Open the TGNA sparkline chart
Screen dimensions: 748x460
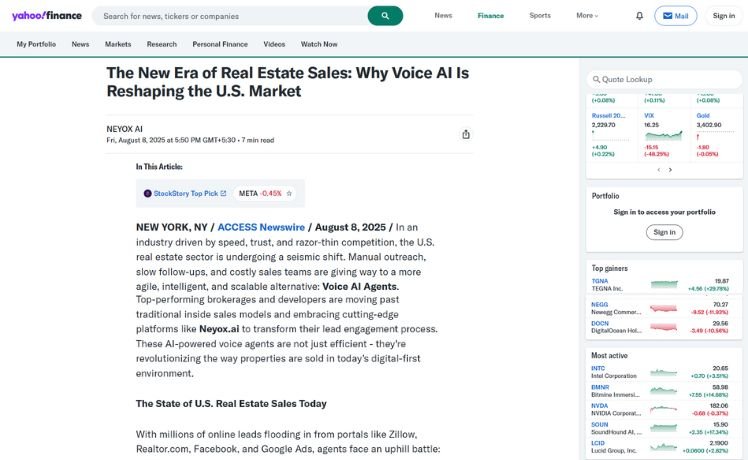tap(664, 284)
